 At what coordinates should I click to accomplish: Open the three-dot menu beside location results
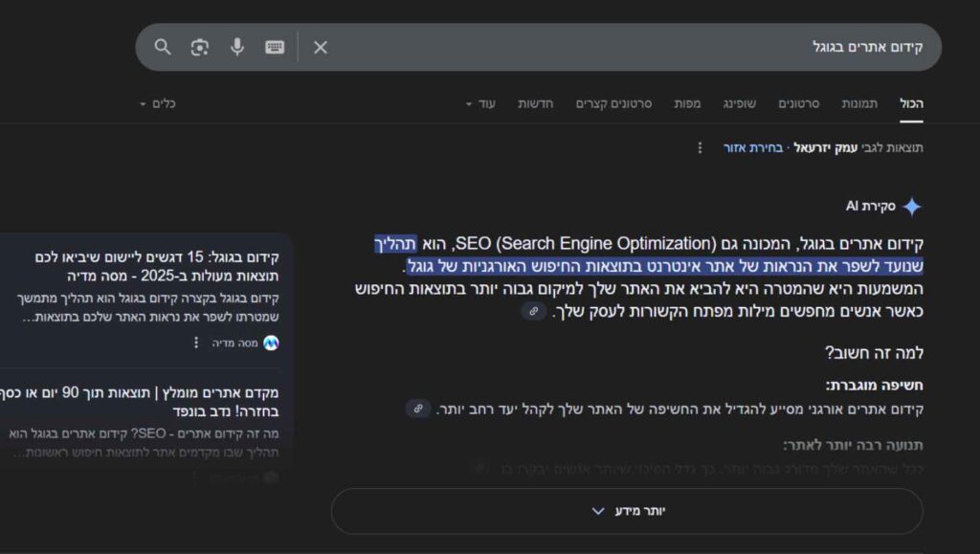click(x=700, y=148)
